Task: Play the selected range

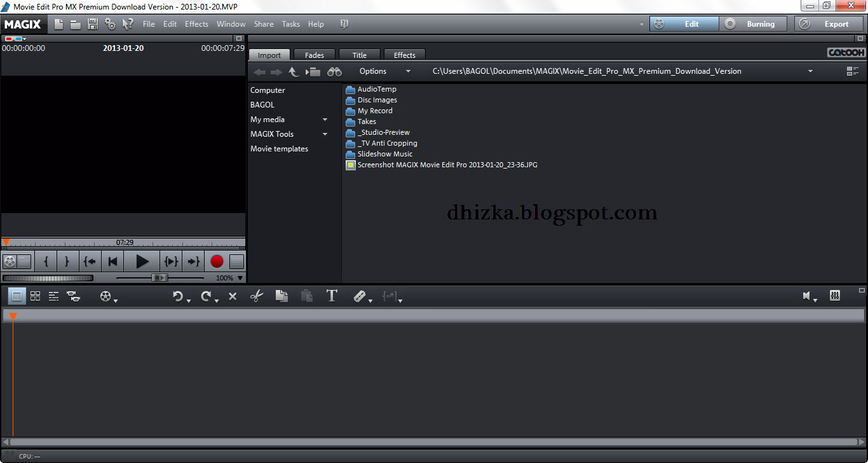Action: tap(171, 261)
